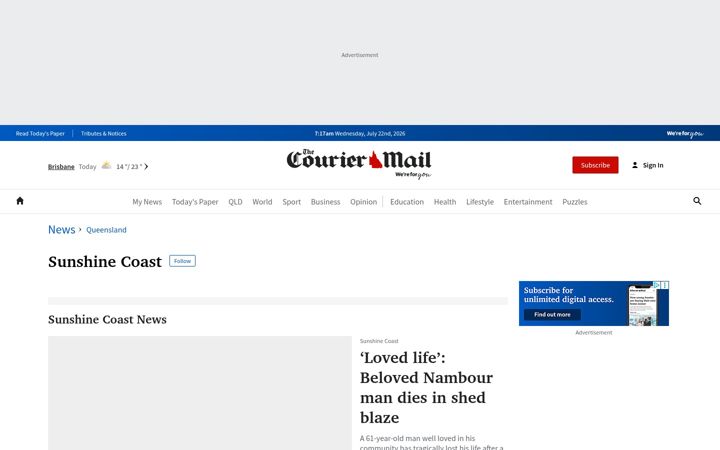
Task: Go to the home icon in navigation bar
Action: tap(20, 201)
